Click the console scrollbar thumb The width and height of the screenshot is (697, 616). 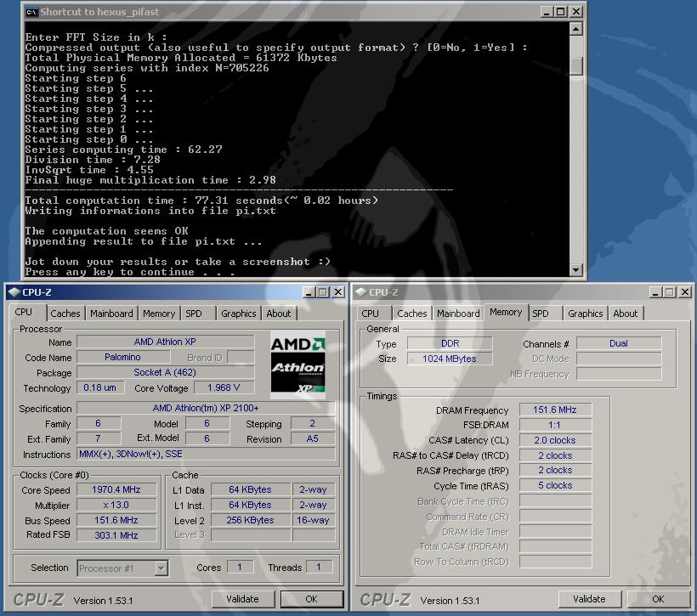575,65
